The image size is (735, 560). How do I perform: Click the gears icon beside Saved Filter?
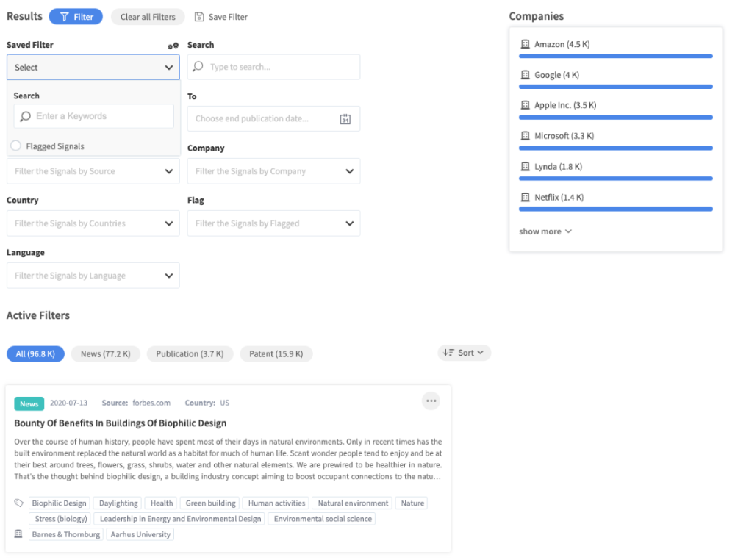pos(173,46)
